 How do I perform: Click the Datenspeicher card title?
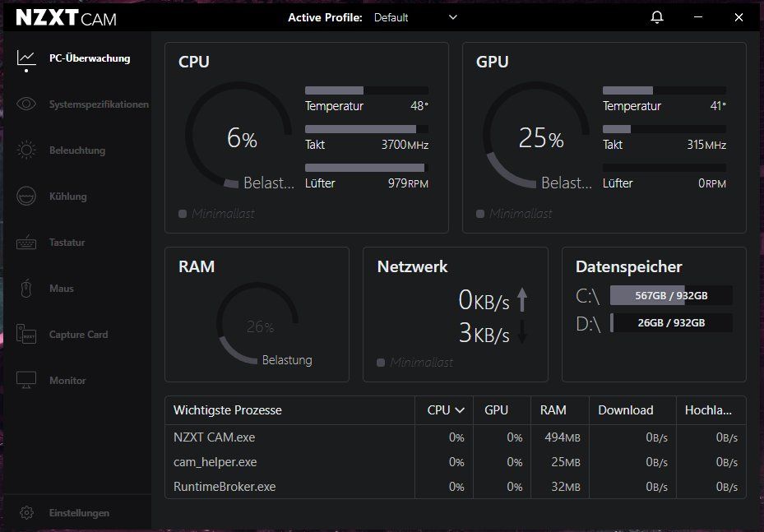pyautogui.click(x=628, y=266)
